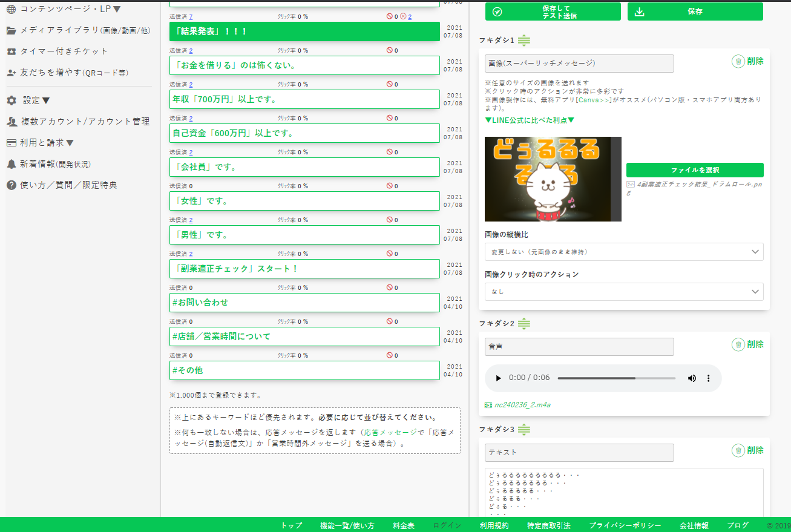The image size is (791, 532).
Task: Select the 「女性」です。 keyword
Action: (304, 201)
